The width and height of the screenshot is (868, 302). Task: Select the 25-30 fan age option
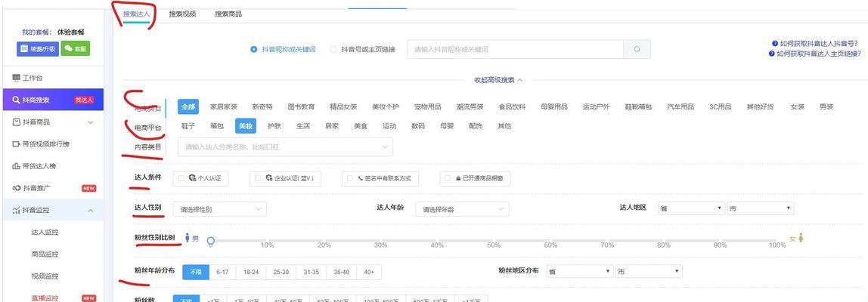pos(281,272)
